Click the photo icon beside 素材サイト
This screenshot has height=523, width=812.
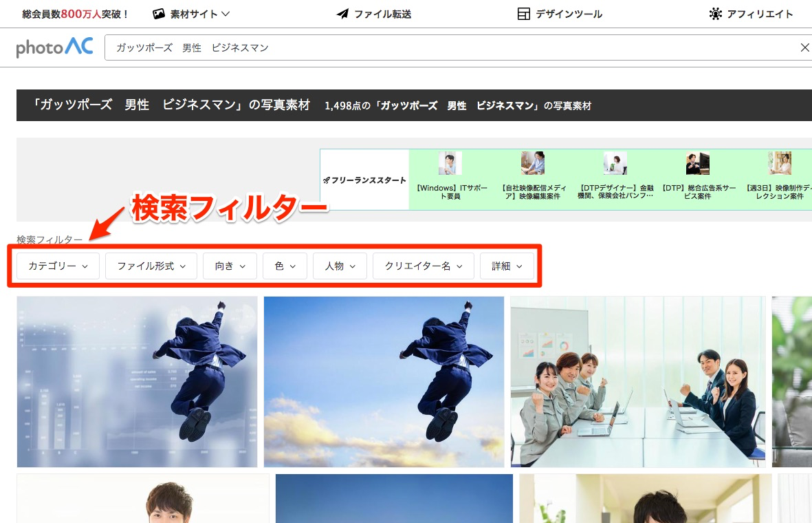(x=159, y=12)
